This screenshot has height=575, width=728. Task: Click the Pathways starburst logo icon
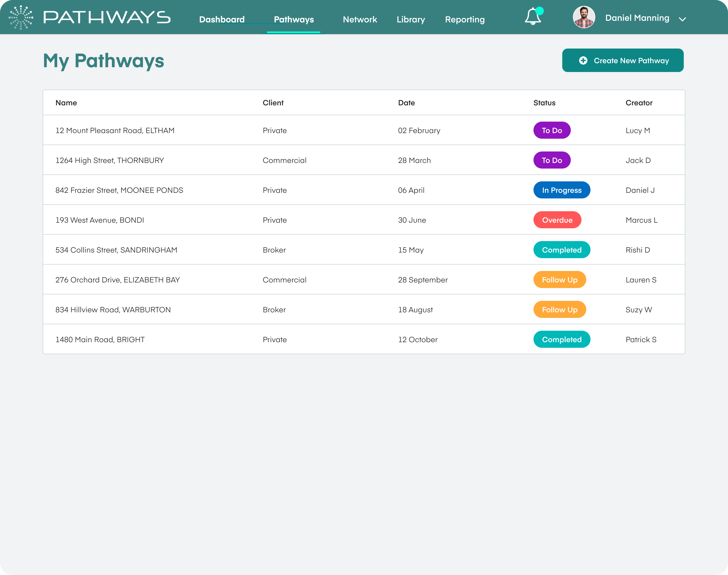[21, 17]
